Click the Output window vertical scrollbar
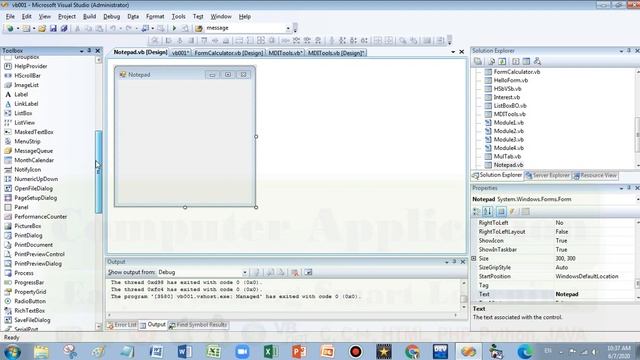640x360 pixels. click(x=464, y=296)
